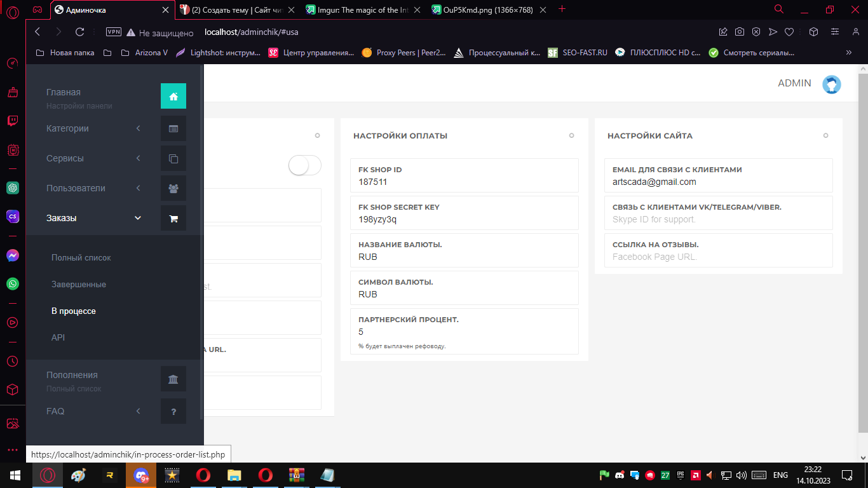Collapse Настройки оплаты panel circle control
The width and height of the screenshot is (868, 488).
pos(571,135)
